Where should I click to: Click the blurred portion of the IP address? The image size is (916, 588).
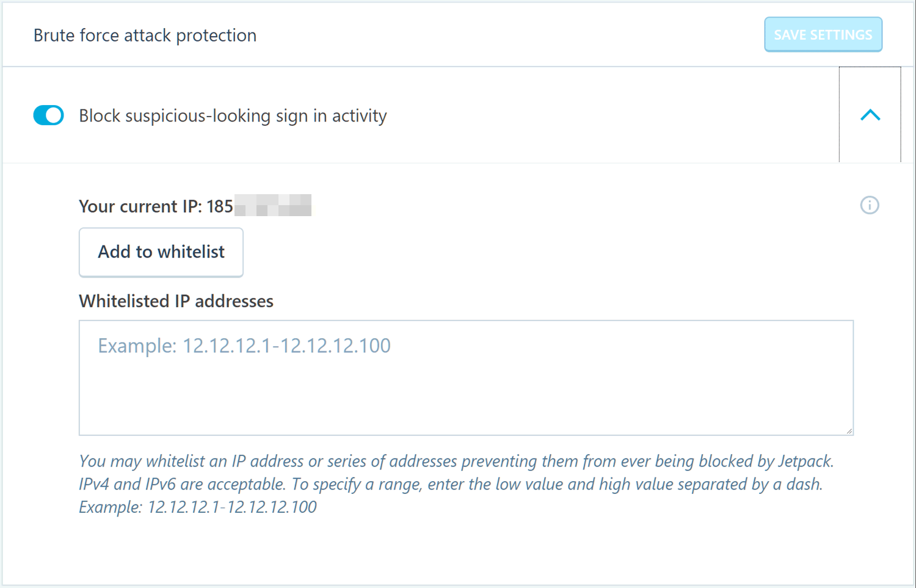coord(273,206)
